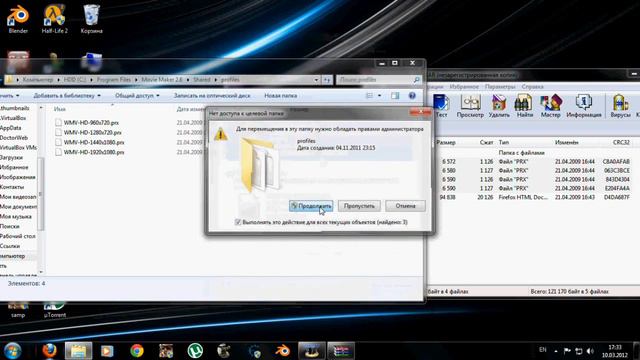Click WinRAR Удалить toolbar icon

(499, 106)
